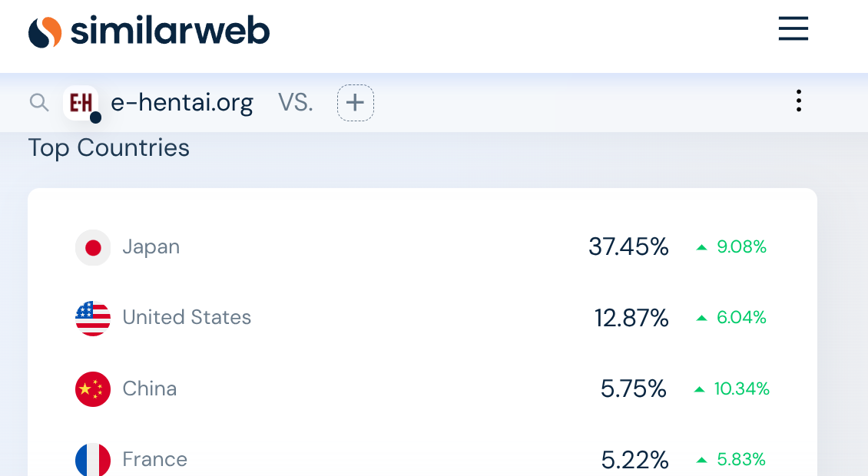The width and height of the screenshot is (868, 476).
Task: Click the Top Countries heading
Action: (109, 147)
